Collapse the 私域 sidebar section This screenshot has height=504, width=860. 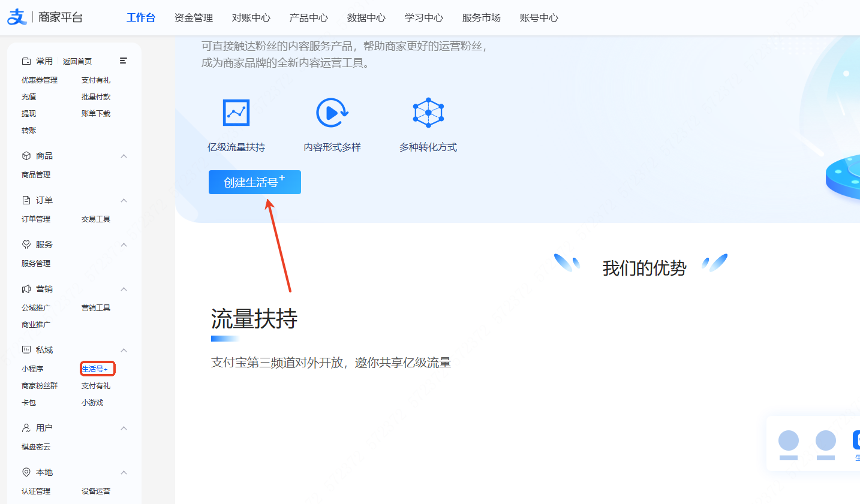pos(124,350)
